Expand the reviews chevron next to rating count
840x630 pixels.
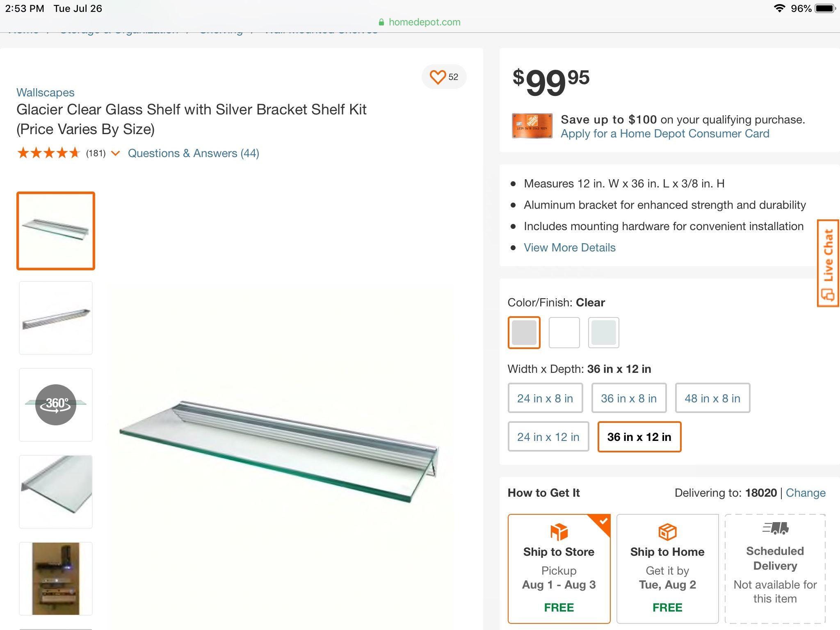115,153
